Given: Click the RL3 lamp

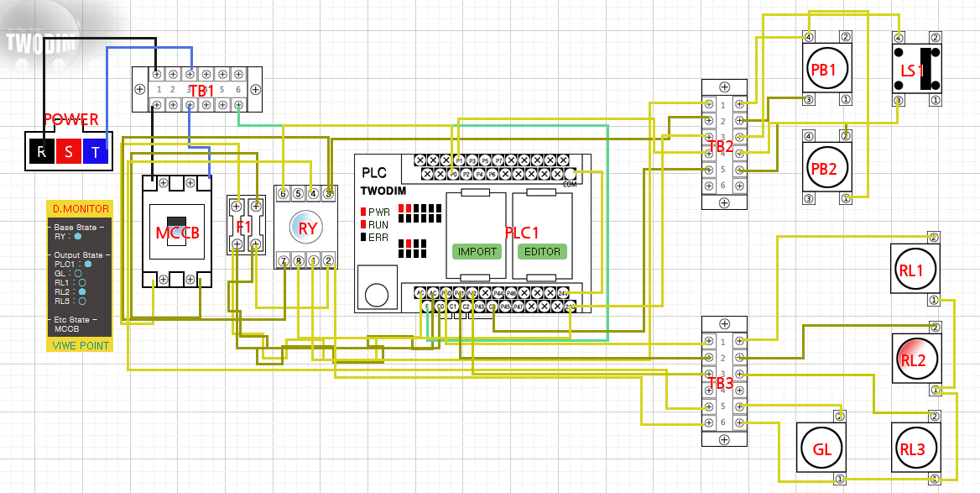Looking at the screenshot, I should [x=916, y=448].
